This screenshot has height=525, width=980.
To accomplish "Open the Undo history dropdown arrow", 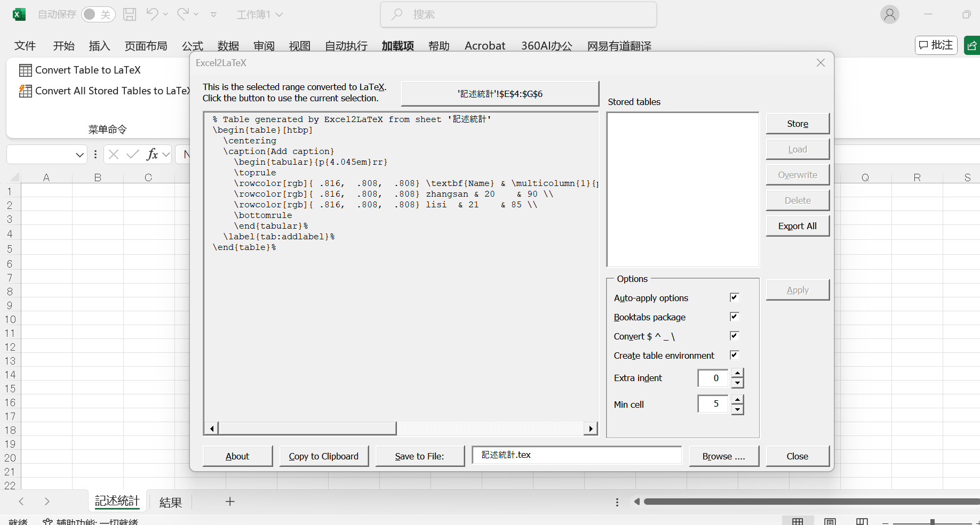I will coord(164,14).
